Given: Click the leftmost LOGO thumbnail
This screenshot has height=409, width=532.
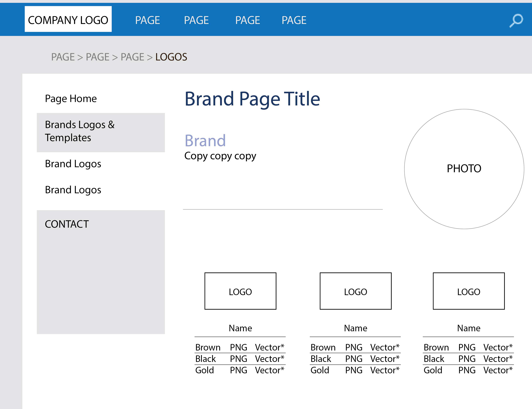Looking at the screenshot, I should coord(240,291).
